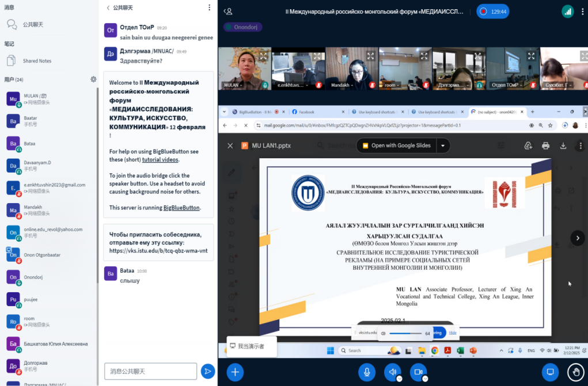588x386 pixels.
Task: Open a new browser tab
Action: [x=533, y=112]
